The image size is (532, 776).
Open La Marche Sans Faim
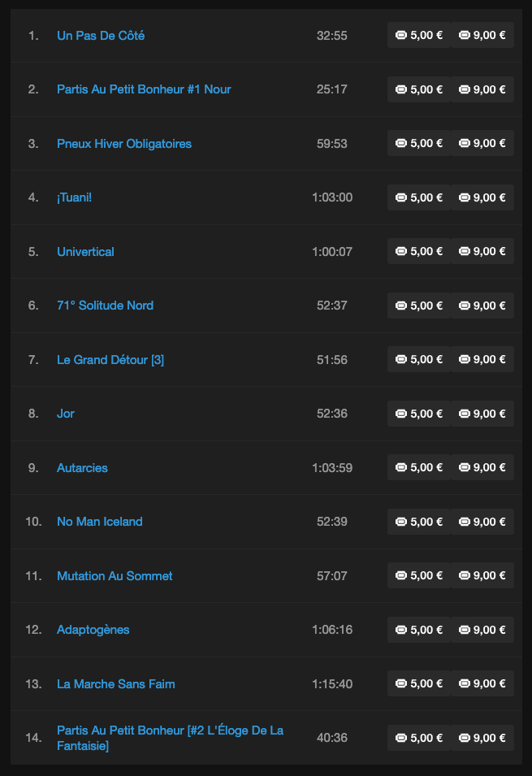tap(116, 684)
